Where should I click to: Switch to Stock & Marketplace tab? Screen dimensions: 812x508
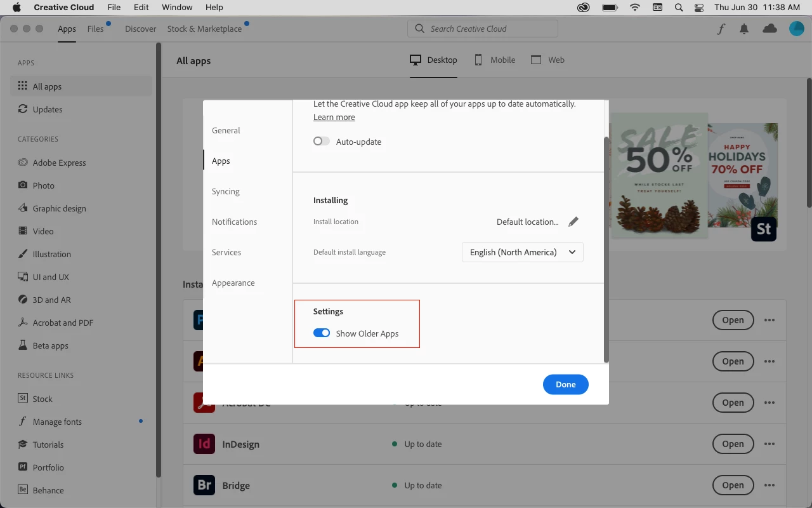point(204,29)
